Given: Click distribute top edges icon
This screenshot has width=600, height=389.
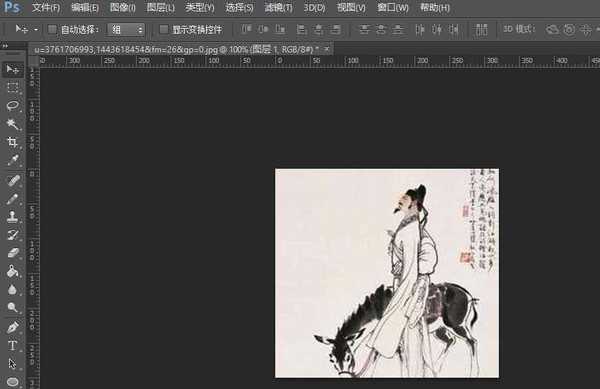Looking at the screenshot, I should (x=365, y=29).
